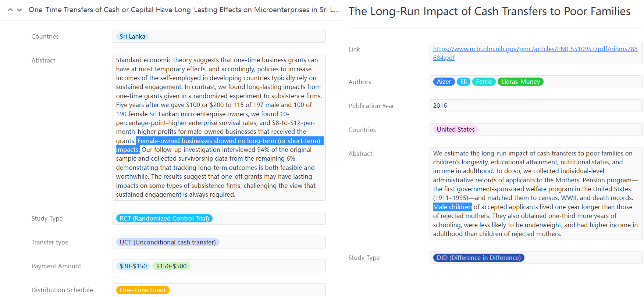Screen dimensions: 644x297
Task: Click the $150-$500 payment amount tag
Action: coord(171,266)
